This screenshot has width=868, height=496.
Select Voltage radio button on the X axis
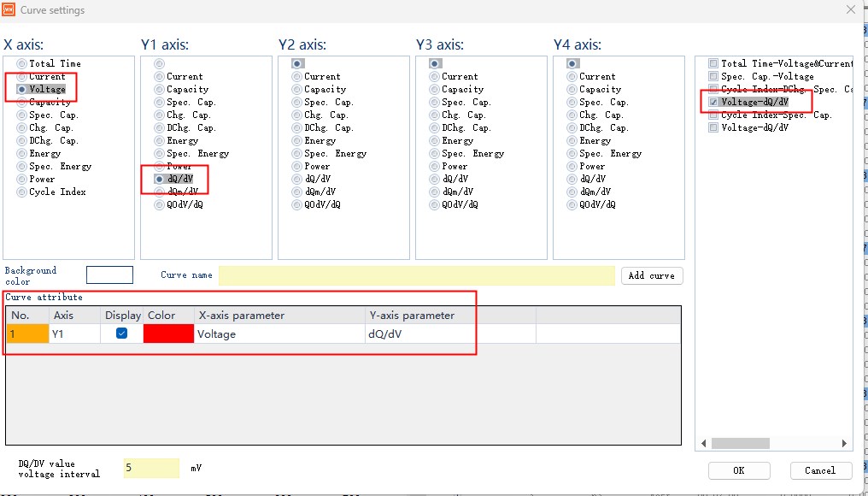[x=21, y=89]
